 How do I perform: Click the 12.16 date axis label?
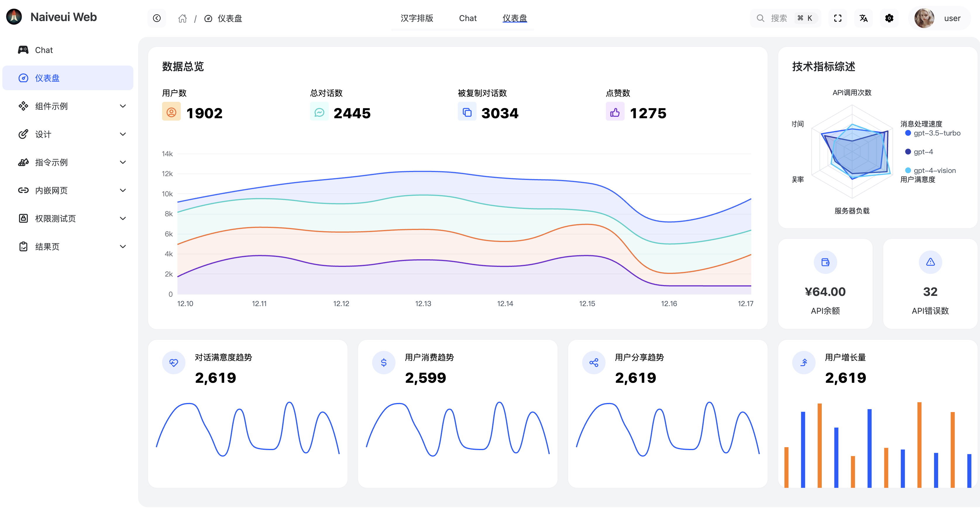(x=669, y=303)
